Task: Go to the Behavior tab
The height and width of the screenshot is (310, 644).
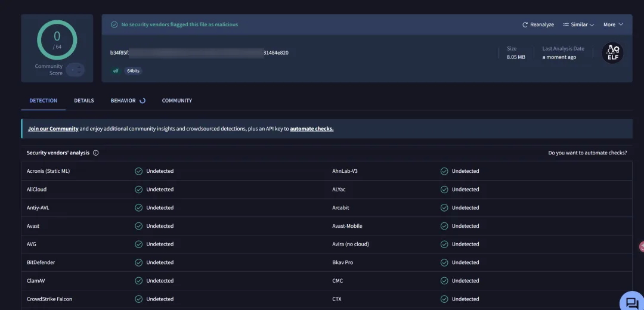Action: tap(123, 101)
